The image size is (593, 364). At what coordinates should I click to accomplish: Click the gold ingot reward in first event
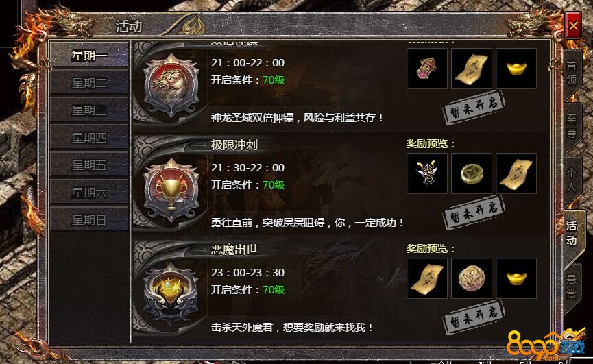coord(516,69)
